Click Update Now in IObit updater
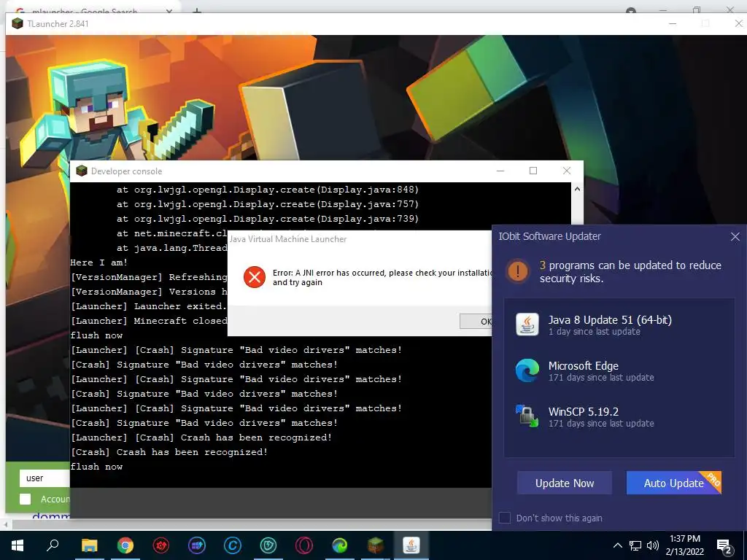The width and height of the screenshot is (747, 560). [x=565, y=483]
